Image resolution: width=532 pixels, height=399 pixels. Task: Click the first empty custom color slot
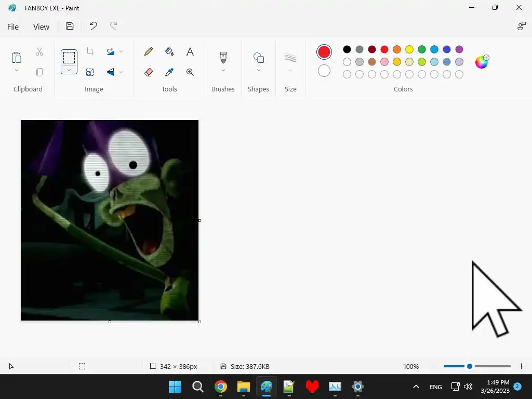(x=347, y=74)
